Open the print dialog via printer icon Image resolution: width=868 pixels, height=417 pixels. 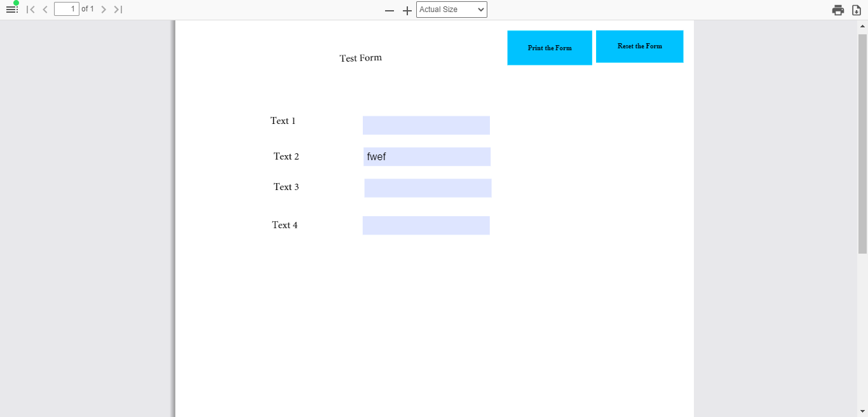click(837, 9)
